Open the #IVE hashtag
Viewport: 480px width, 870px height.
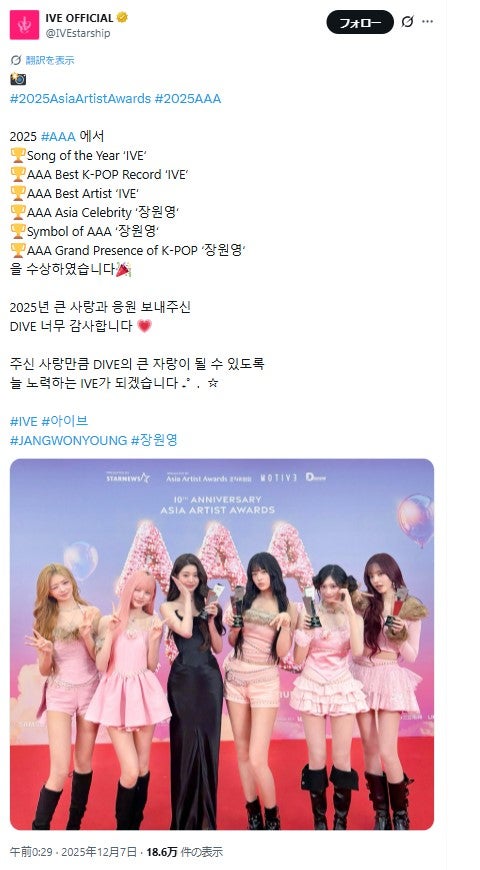[24, 421]
